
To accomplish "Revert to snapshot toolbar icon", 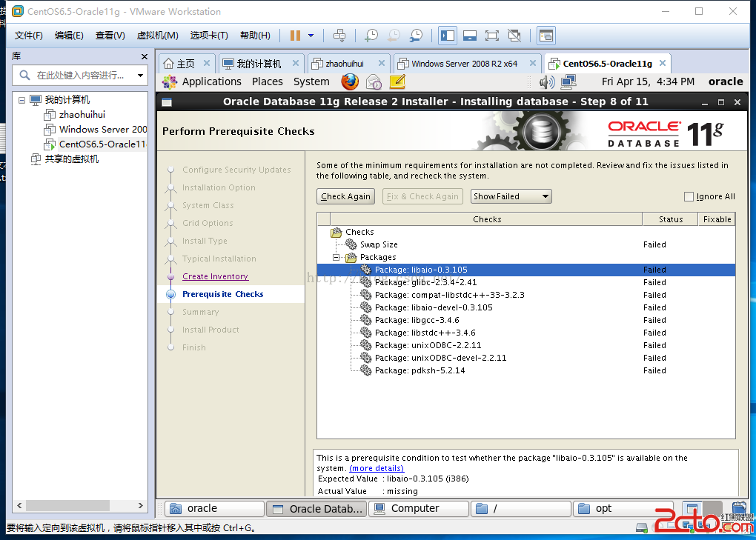I will pyautogui.click(x=394, y=35).
